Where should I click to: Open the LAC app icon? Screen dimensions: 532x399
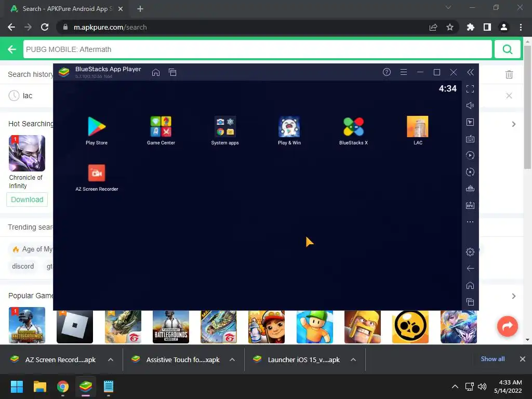click(418, 127)
